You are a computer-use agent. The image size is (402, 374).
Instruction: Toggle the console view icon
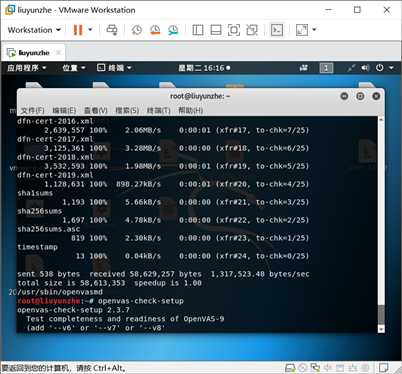277,30
